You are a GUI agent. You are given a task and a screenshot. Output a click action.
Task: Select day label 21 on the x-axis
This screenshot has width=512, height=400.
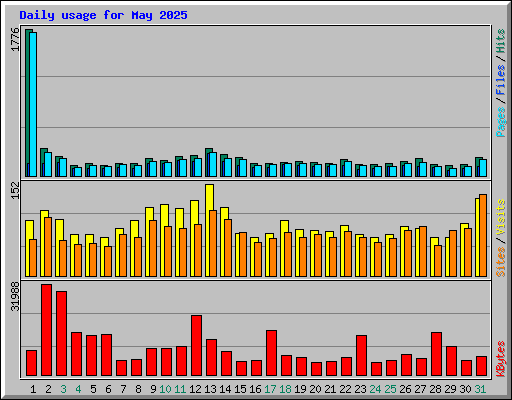330,389
